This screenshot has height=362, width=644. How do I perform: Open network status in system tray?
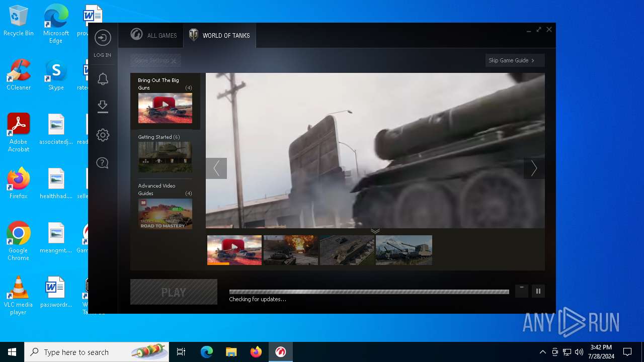pyautogui.click(x=567, y=352)
